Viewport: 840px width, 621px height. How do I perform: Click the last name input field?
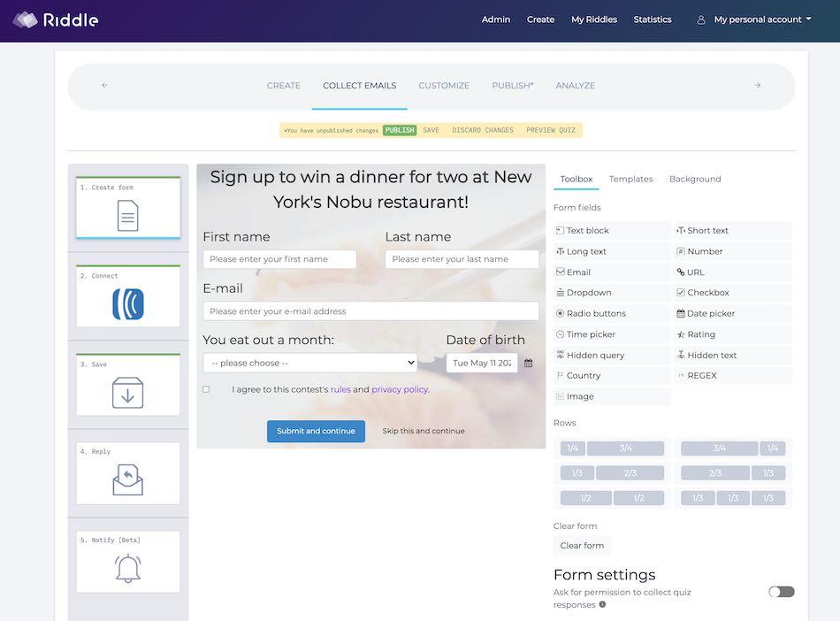(x=462, y=259)
